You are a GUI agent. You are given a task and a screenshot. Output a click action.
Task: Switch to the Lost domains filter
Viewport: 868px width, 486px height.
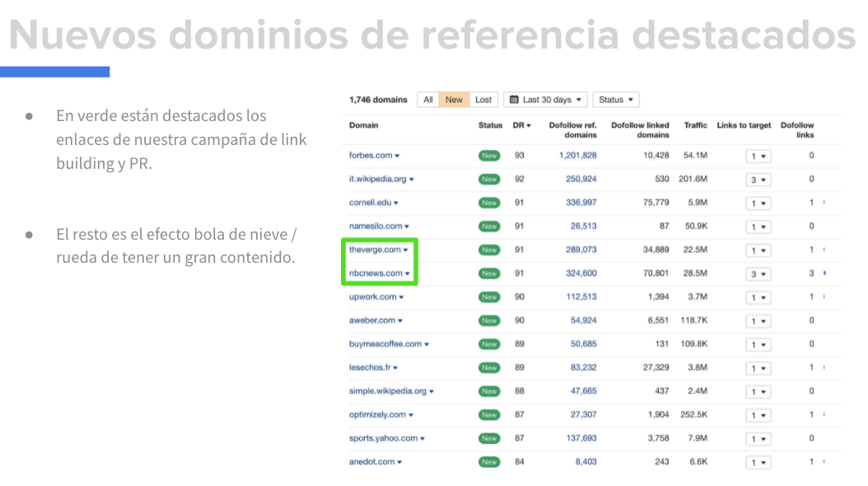tap(483, 99)
